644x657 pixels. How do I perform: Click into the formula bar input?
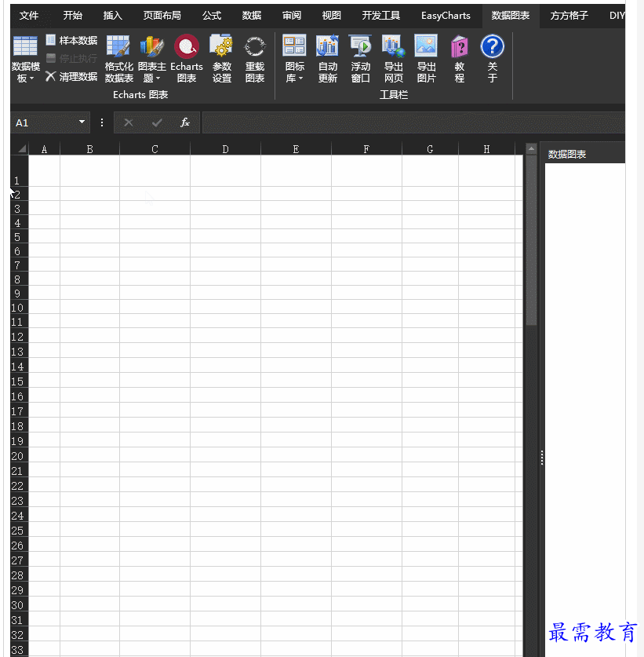413,122
